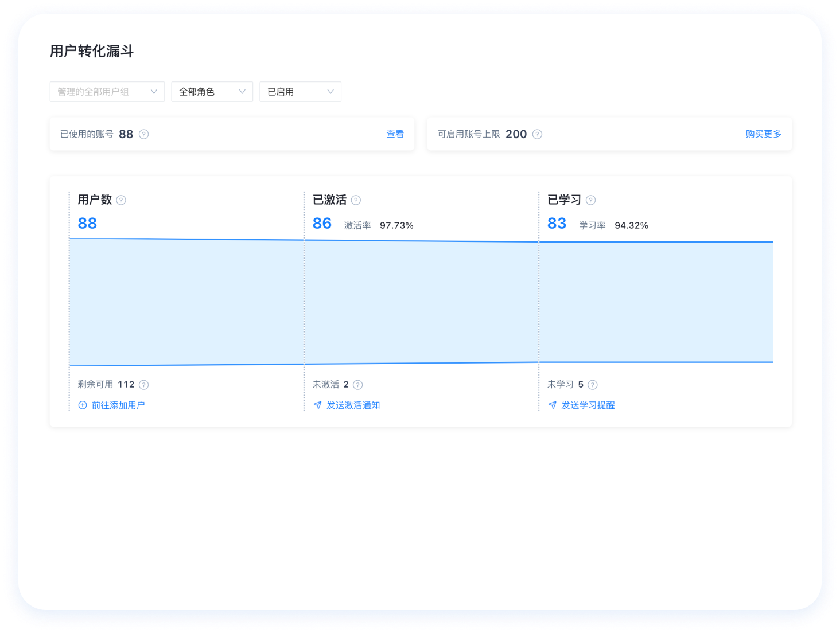This screenshot has width=840, height=633.
Task: Click the 已学习 section of the funnel chart
Action: click(x=656, y=302)
